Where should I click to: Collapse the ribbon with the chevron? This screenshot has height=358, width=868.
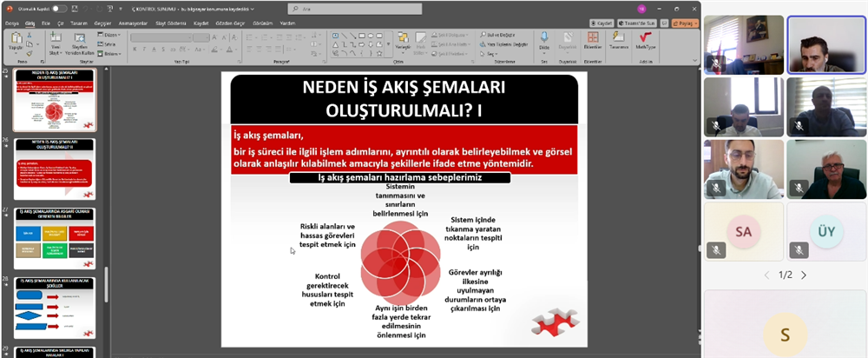coord(696,62)
